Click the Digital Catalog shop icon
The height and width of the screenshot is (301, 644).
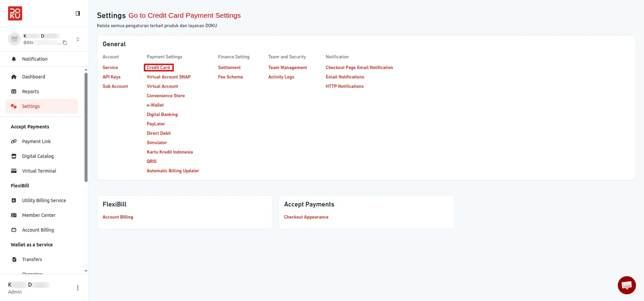(x=14, y=156)
